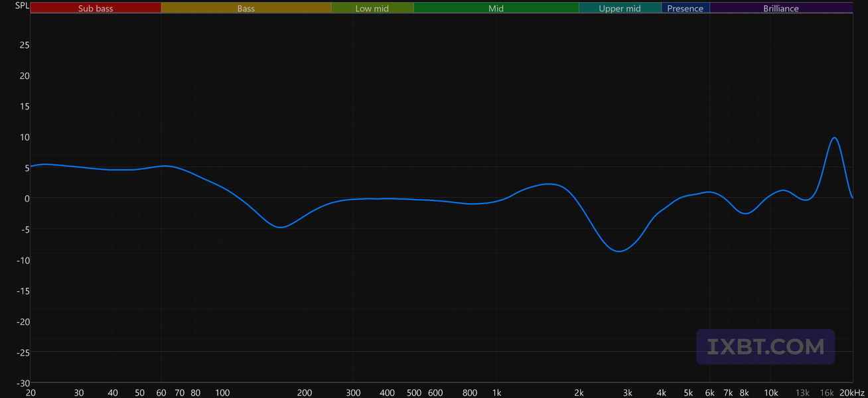Click the 15 dB axis value
The height and width of the screenshot is (398, 868).
tap(24, 106)
